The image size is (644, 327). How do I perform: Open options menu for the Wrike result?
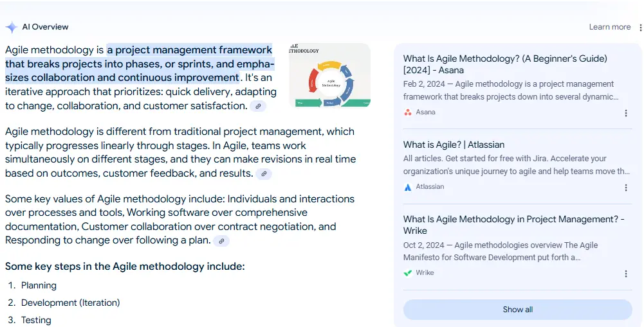pos(626,274)
